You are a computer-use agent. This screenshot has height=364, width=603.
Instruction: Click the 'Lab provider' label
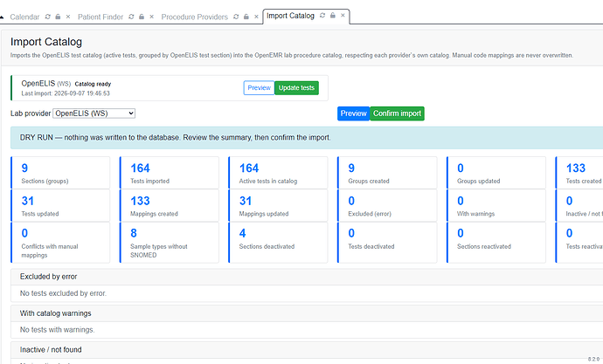coord(31,113)
